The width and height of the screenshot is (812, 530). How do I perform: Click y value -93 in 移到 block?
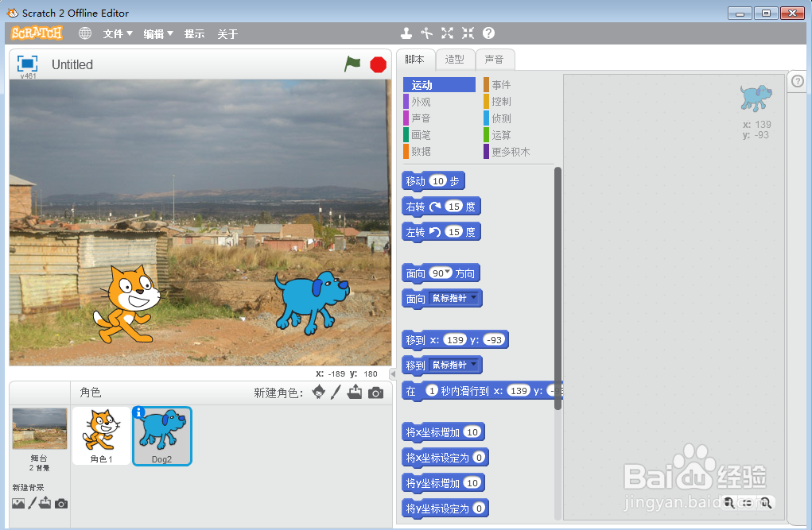coord(494,339)
